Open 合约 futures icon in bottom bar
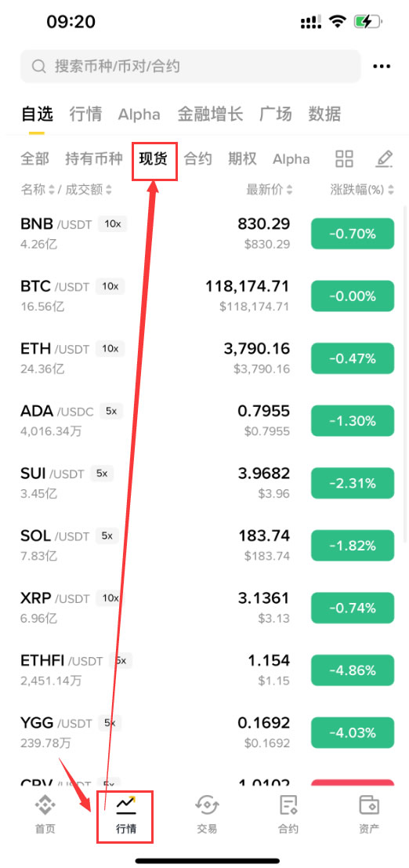This screenshot has height=868, width=409. pos(288,805)
